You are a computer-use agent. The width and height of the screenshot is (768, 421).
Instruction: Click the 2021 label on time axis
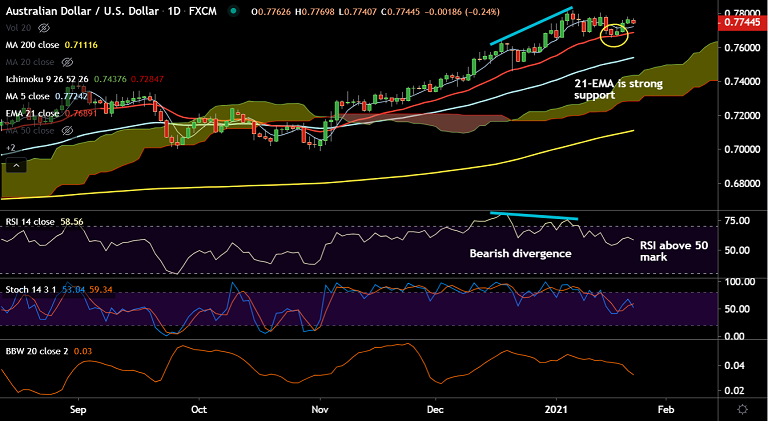coord(556,409)
